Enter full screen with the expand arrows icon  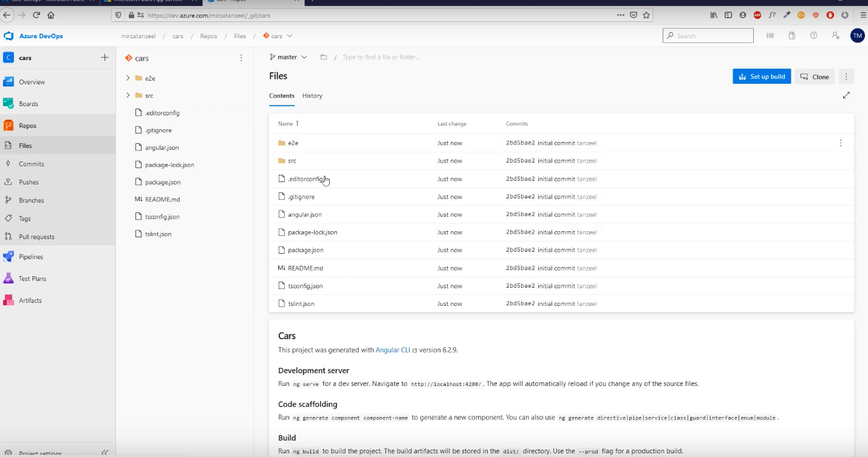click(846, 95)
